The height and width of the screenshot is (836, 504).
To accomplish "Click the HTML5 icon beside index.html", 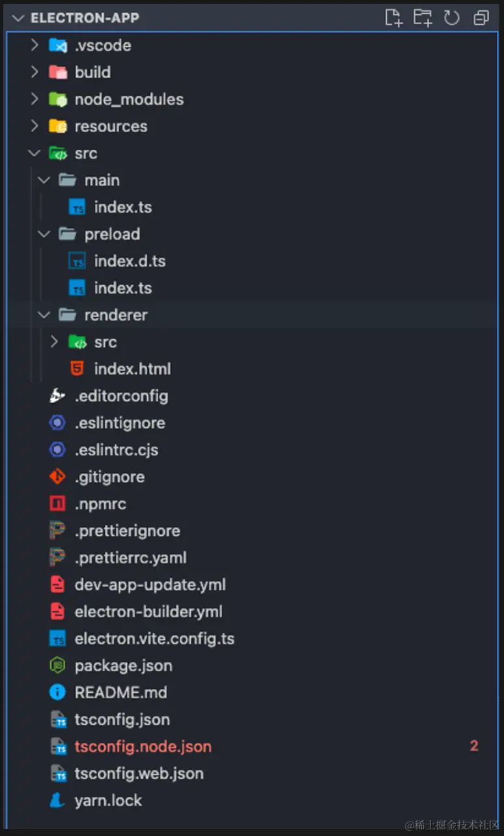I will pos(77,369).
